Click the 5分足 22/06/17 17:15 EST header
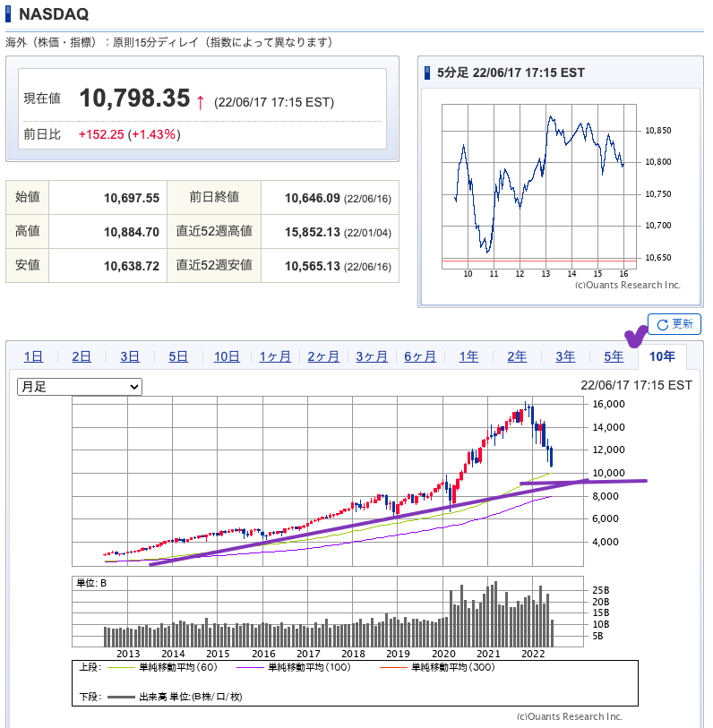This screenshot has width=713, height=728. click(x=511, y=73)
